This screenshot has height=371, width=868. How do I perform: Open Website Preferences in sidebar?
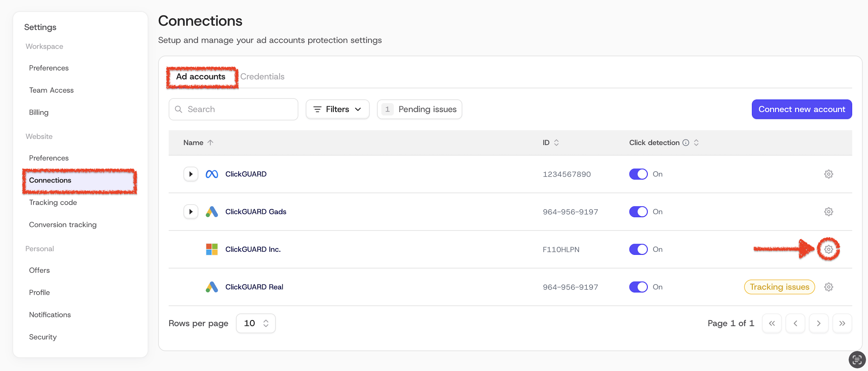click(49, 158)
